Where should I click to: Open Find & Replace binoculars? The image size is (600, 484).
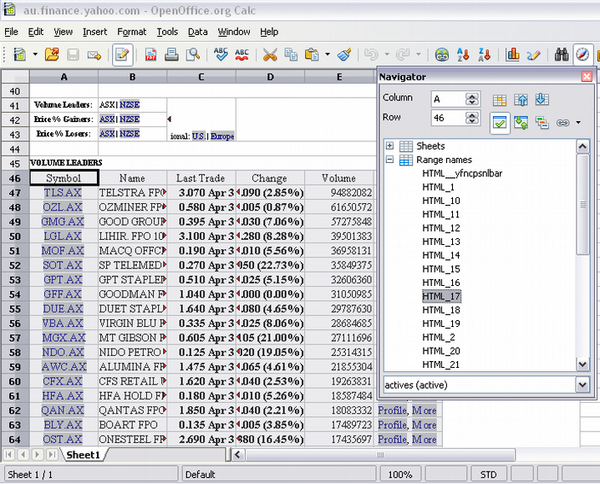click(561, 55)
